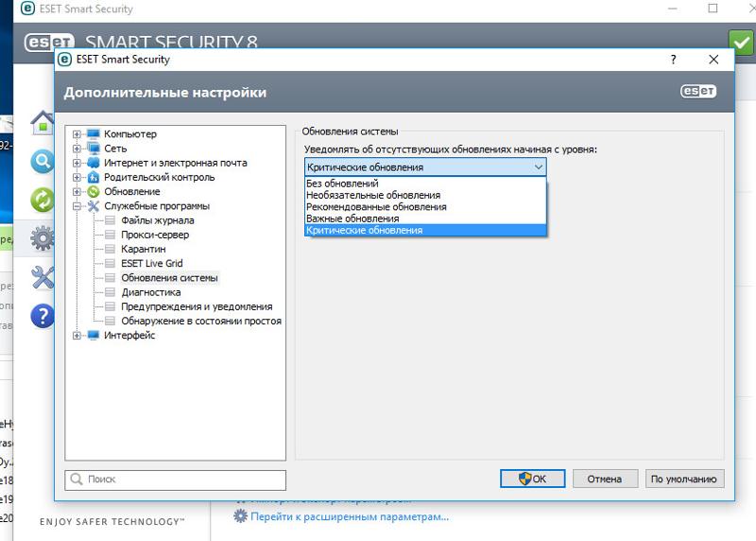Choose Рекомендованные обновления option
The image size is (756, 541).
click(x=425, y=206)
